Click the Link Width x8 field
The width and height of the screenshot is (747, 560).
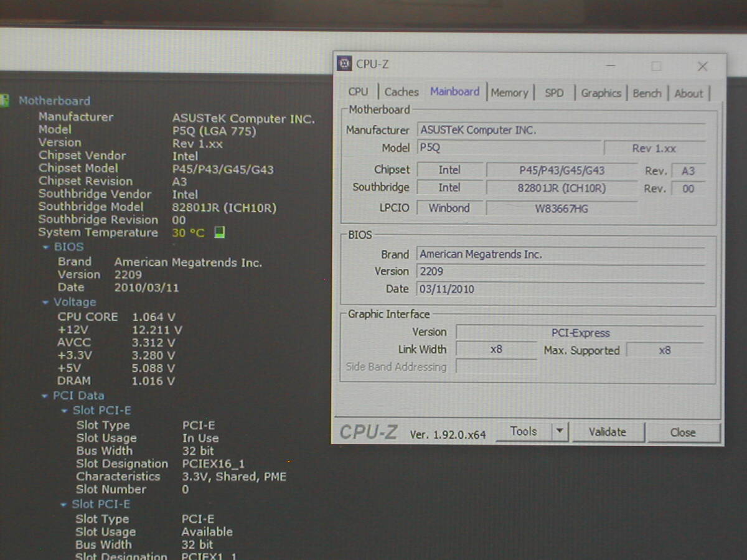[x=496, y=350]
